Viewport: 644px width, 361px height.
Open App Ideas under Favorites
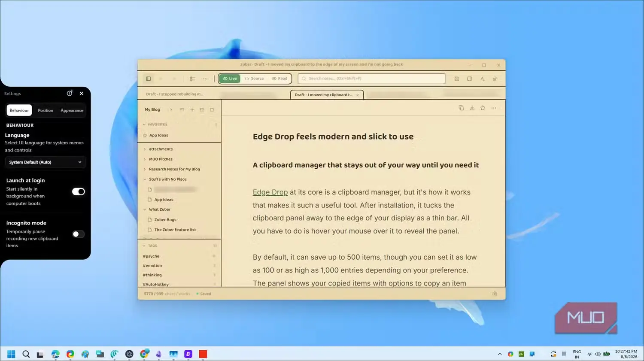159,135
